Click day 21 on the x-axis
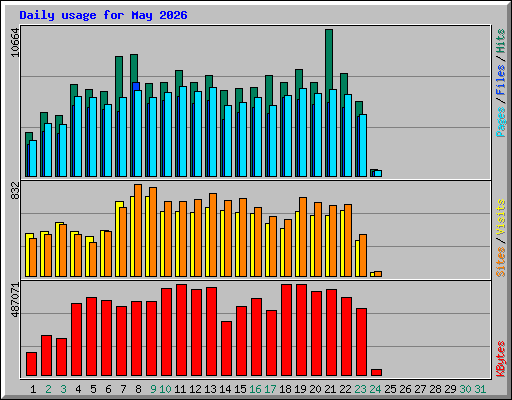 330,389
